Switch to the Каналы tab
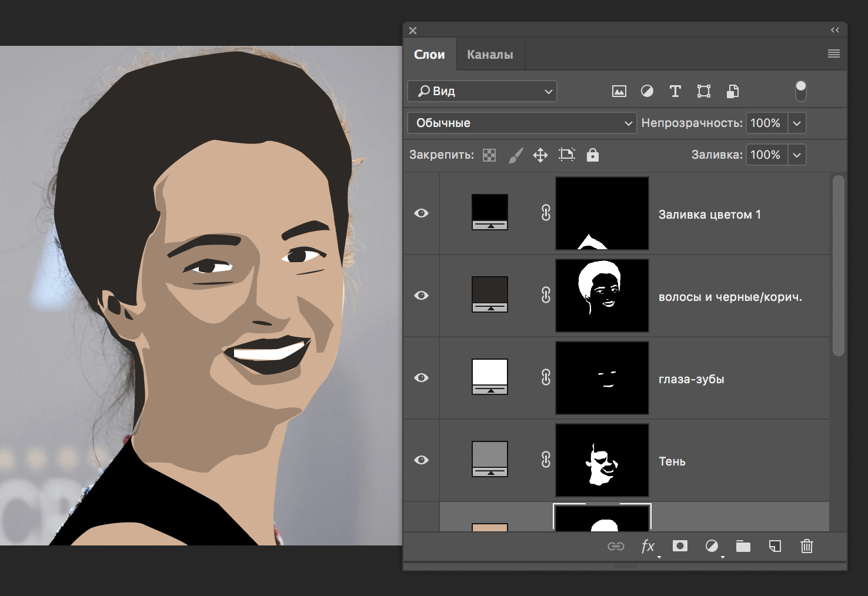Viewport: 868px width, 596px height. 490,53
